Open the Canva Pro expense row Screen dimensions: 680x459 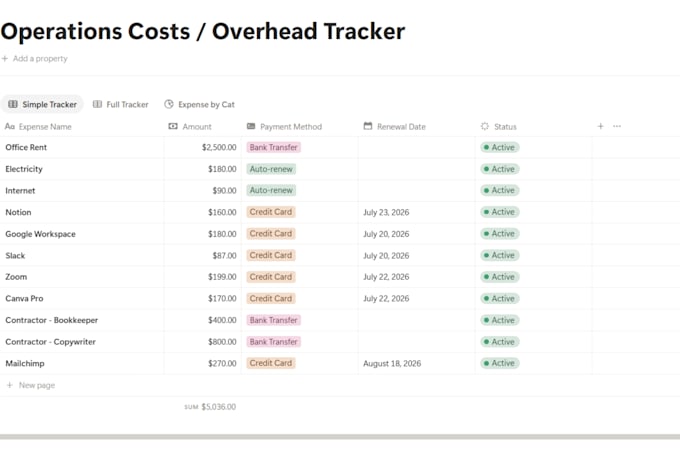(x=24, y=298)
